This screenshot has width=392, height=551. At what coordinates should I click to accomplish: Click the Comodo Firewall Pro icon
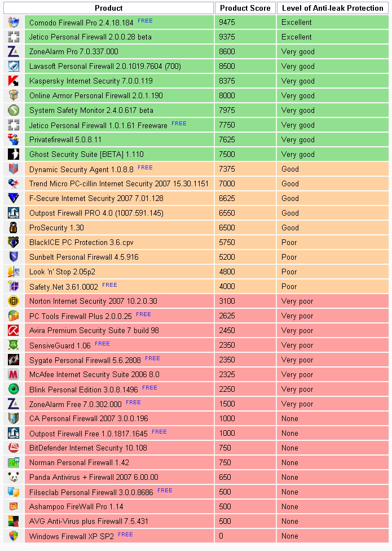(x=14, y=22)
